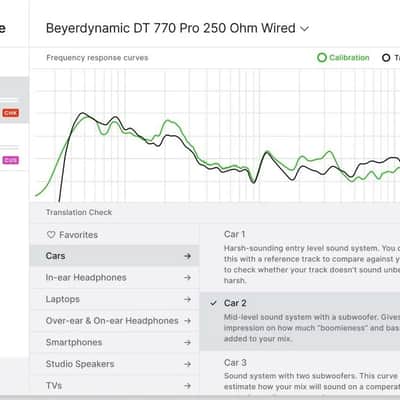
Task: Select the Cars category
Action: click(x=115, y=256)
